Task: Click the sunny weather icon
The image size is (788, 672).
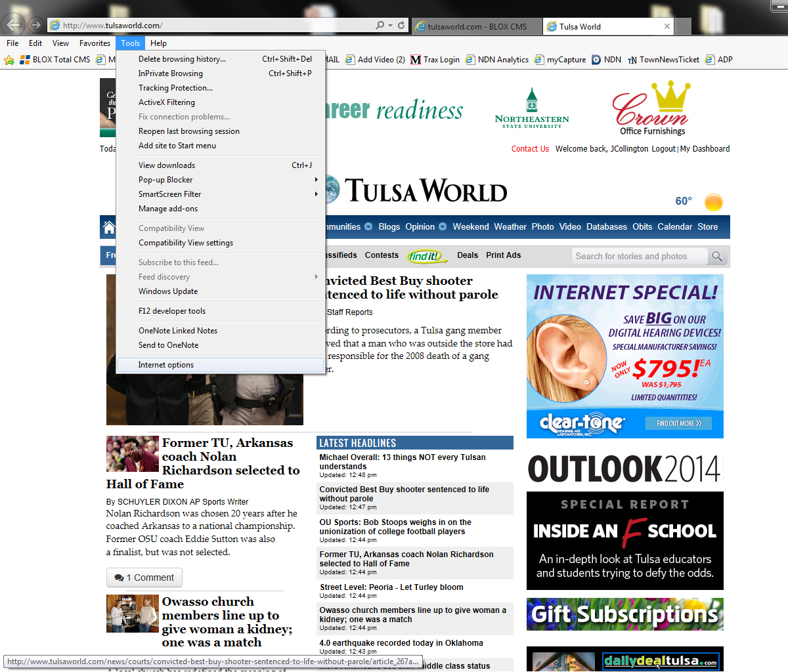Action: [713, 202]
